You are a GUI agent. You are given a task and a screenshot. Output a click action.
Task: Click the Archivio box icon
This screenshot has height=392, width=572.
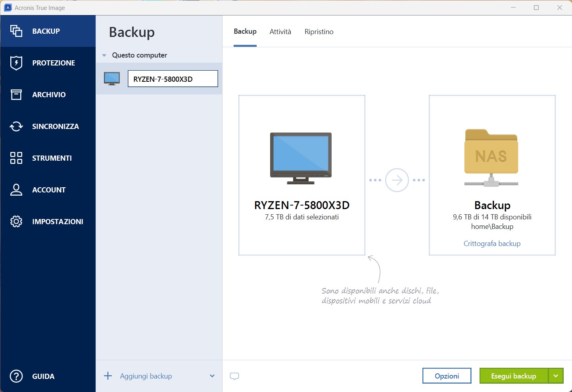[x=16, y=94]
